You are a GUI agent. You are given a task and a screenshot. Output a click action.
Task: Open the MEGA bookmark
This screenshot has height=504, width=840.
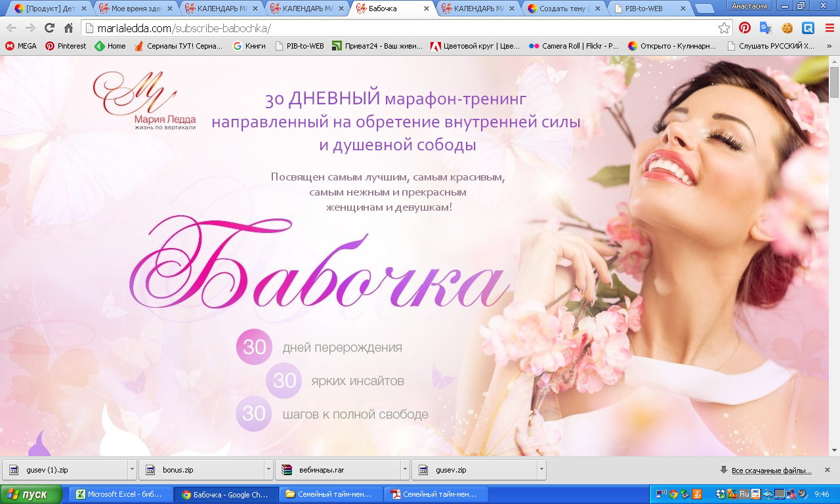click(21, 46)
